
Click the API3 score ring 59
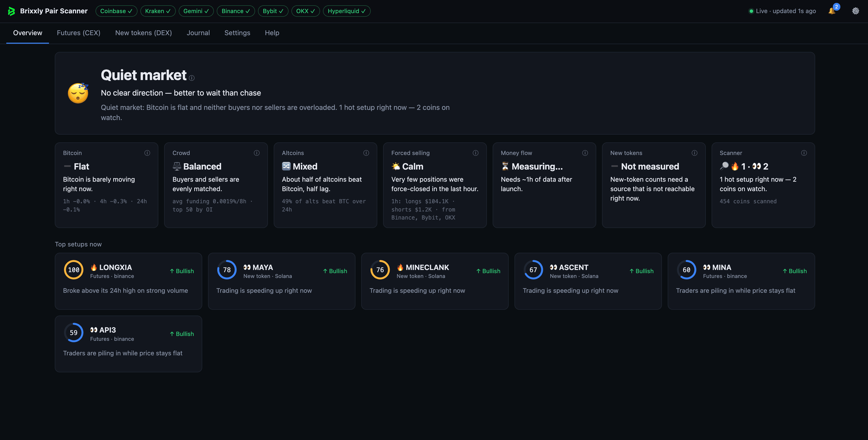[x=74, y=333]
